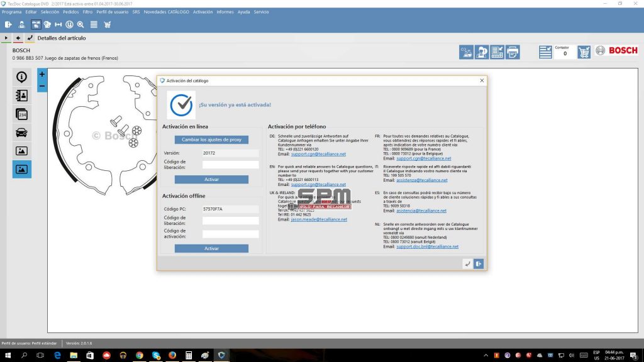Click the exit program icon in top toolbar
This screenshot has height=362, width=644.
coord(8,25)
